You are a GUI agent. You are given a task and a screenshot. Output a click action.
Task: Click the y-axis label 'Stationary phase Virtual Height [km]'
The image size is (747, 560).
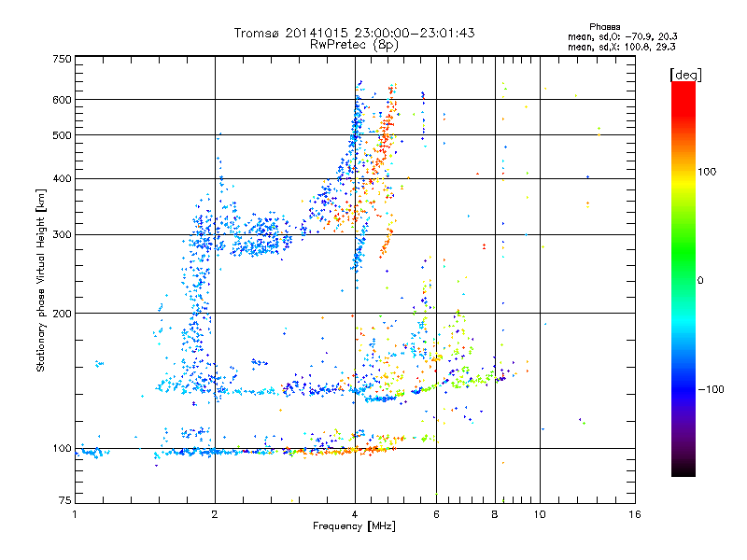[40, 281]
